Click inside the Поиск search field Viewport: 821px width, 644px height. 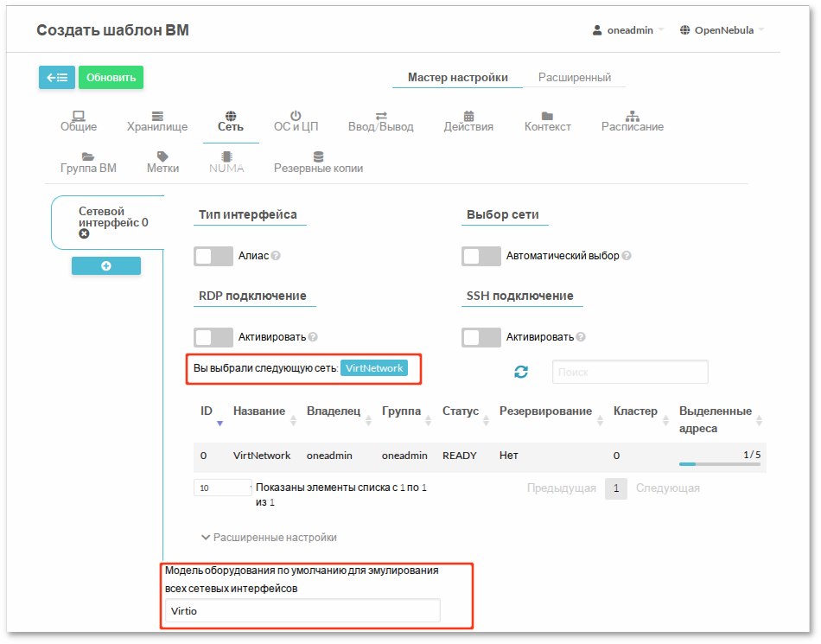(629, 372)
